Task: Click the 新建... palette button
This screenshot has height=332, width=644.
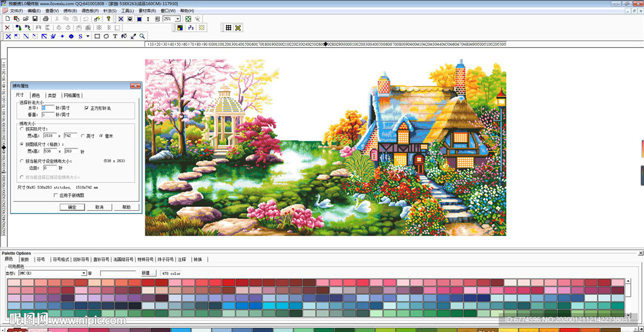Action: click(148, 273)
